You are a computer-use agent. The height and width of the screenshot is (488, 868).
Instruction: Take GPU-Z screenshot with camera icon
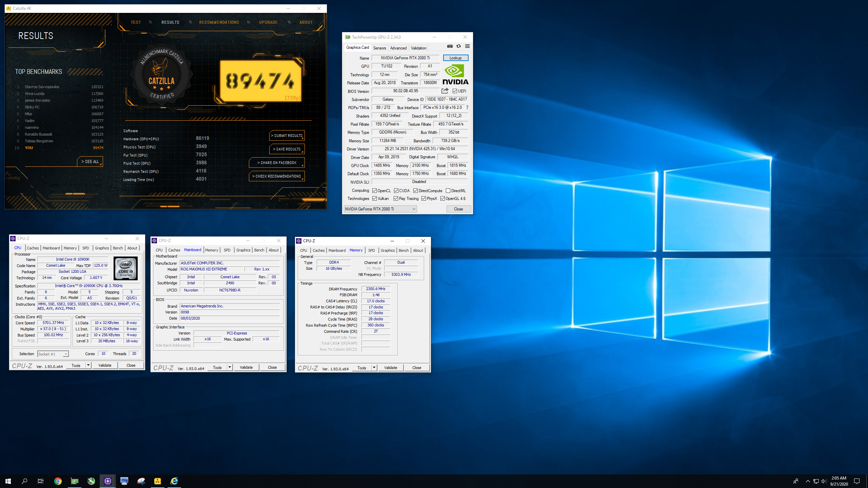point(450,46)
